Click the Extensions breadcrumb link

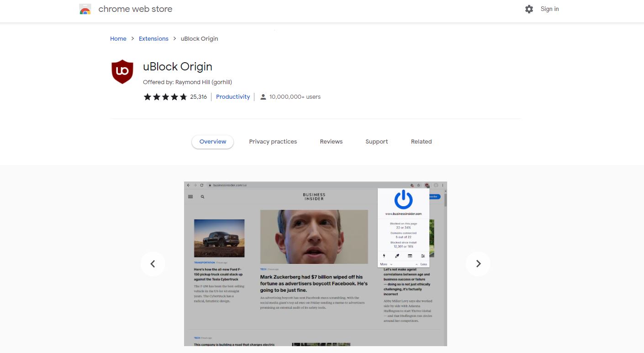(x=153, y=39)
